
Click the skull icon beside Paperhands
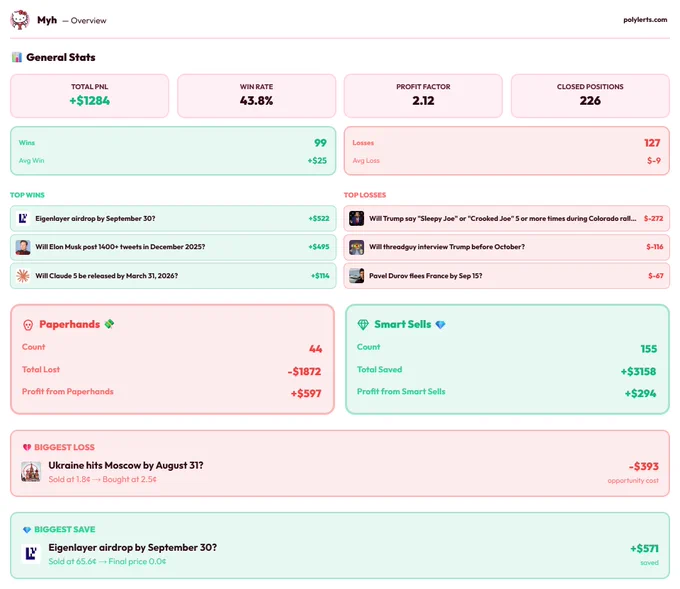[x=28, y=325]
